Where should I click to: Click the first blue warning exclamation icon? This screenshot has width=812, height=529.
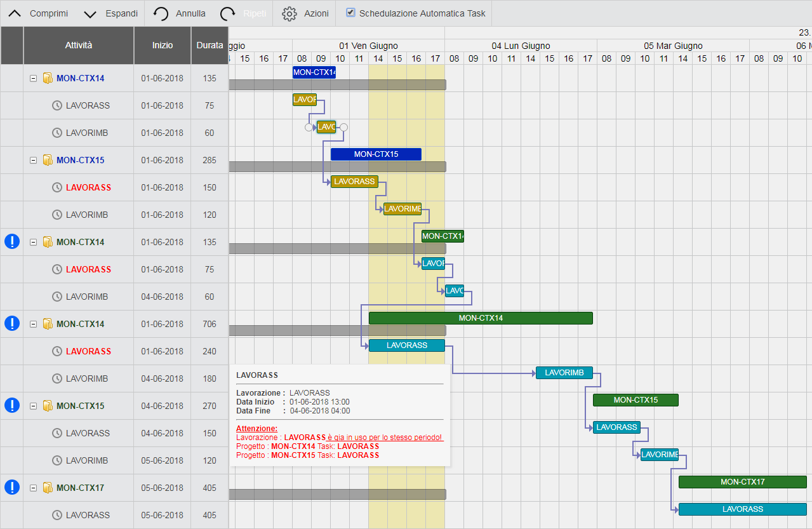point(12,241)
